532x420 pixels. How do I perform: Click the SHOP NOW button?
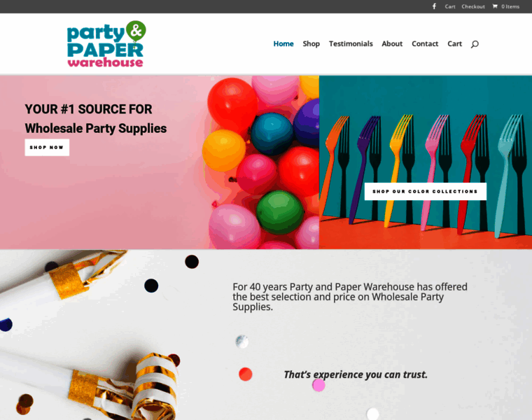(47, 147)
